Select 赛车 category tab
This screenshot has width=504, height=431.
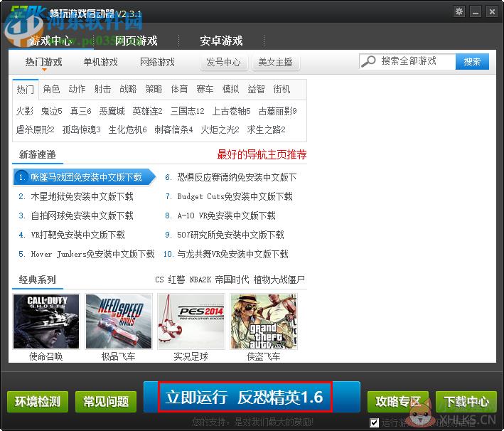[205, 89]
